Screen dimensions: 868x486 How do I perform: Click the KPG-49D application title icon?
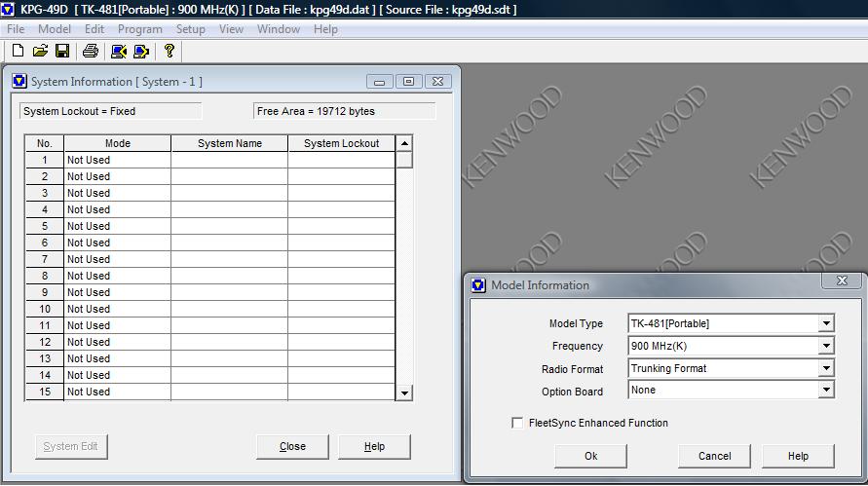tap(8, 9)
